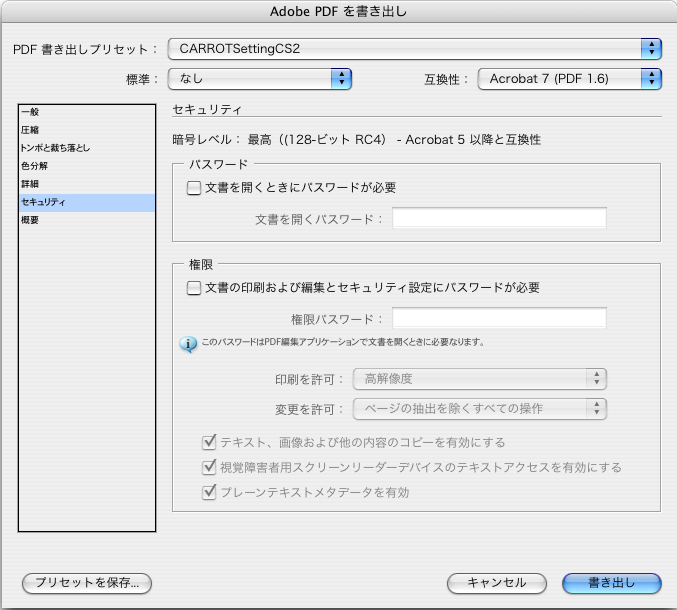The width and height of the screenshot is (677, 610).
Task: Click the プリセットを保存... button
Action: click(87, 583)
